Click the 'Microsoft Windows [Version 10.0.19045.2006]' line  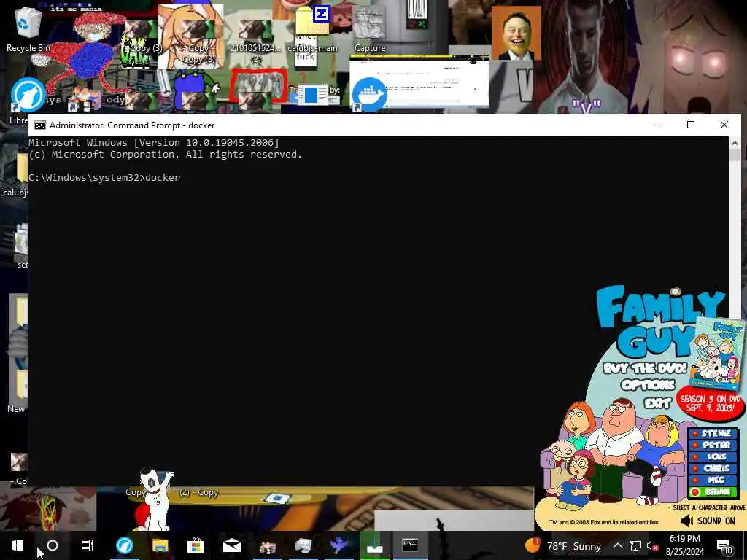tap(154, 142)
